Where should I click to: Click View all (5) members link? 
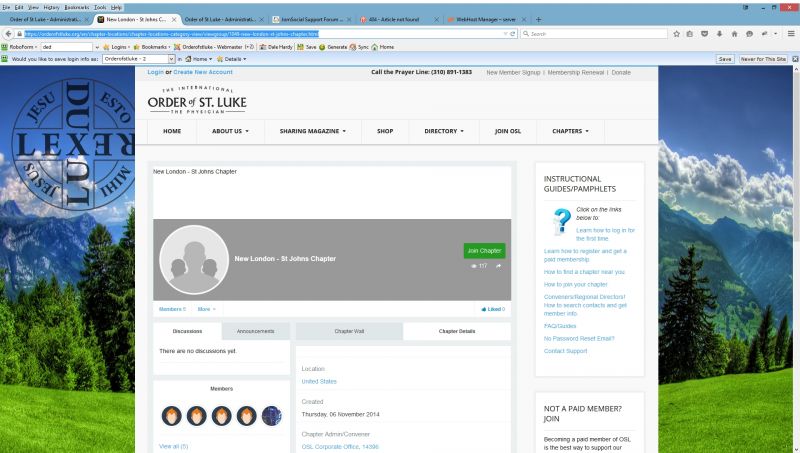tap(173, 446)
